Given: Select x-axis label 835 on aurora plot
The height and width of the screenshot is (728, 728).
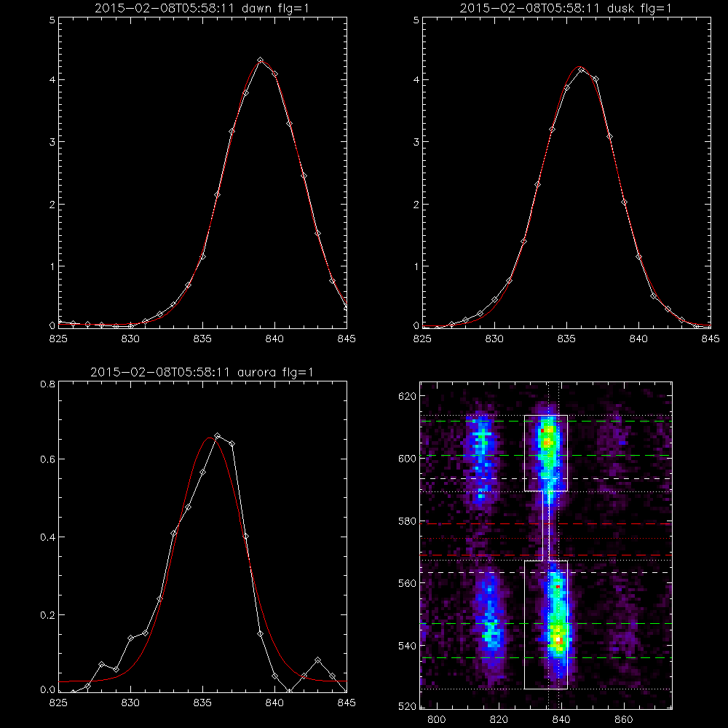Looking at the screenshot, I should 202,703.
